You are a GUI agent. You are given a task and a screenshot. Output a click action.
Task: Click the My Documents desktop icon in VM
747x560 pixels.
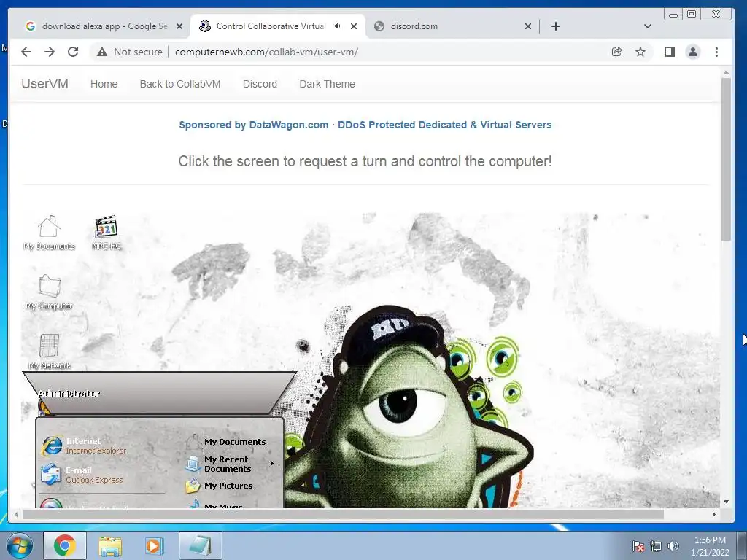coord(49,233)
